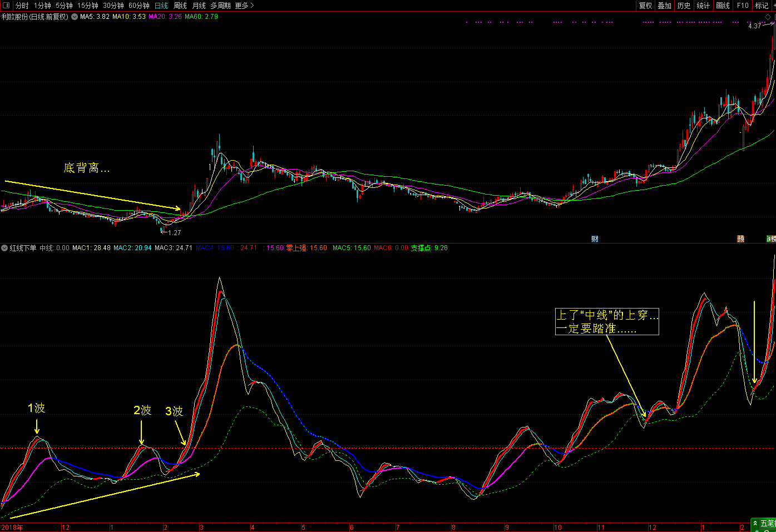Open the 画线 drawing tools
The height and width of the screenshot is (532, 776).
(723, 6)
